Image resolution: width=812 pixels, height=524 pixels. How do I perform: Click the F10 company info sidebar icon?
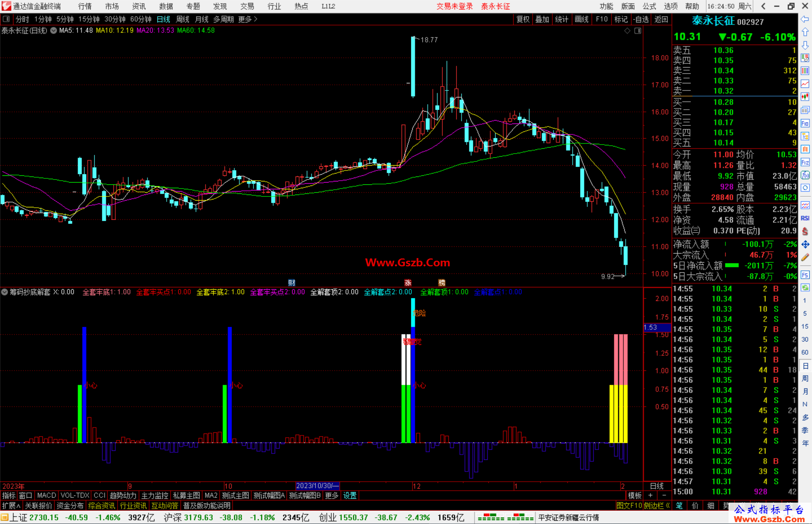click(x=805, y=123)
